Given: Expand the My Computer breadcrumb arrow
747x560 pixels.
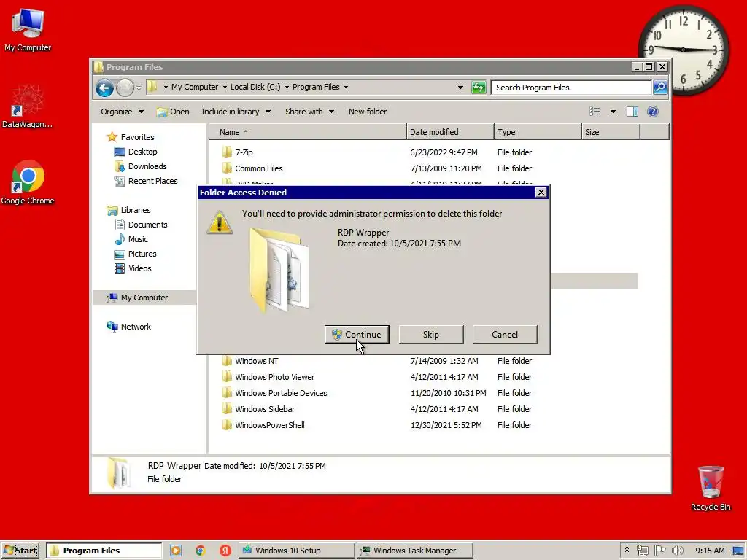Looking at the screenshot, I should coord(225,87).
